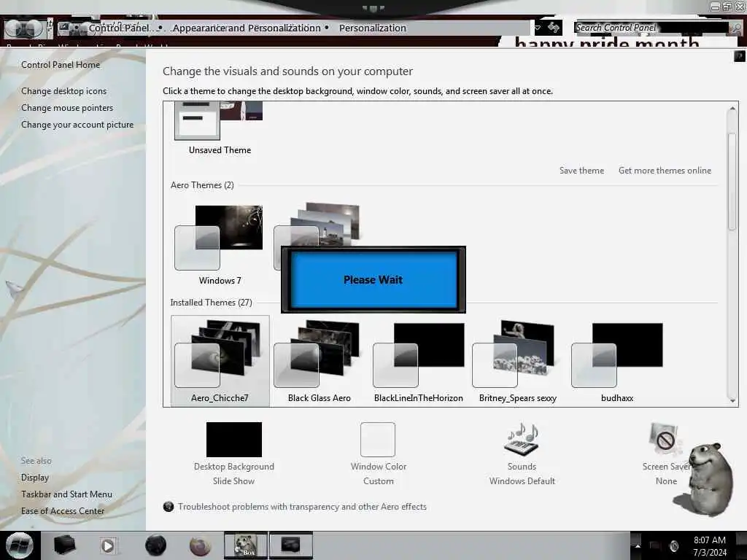Click the power tray icon
747x560 pixels.
(673, 546)
